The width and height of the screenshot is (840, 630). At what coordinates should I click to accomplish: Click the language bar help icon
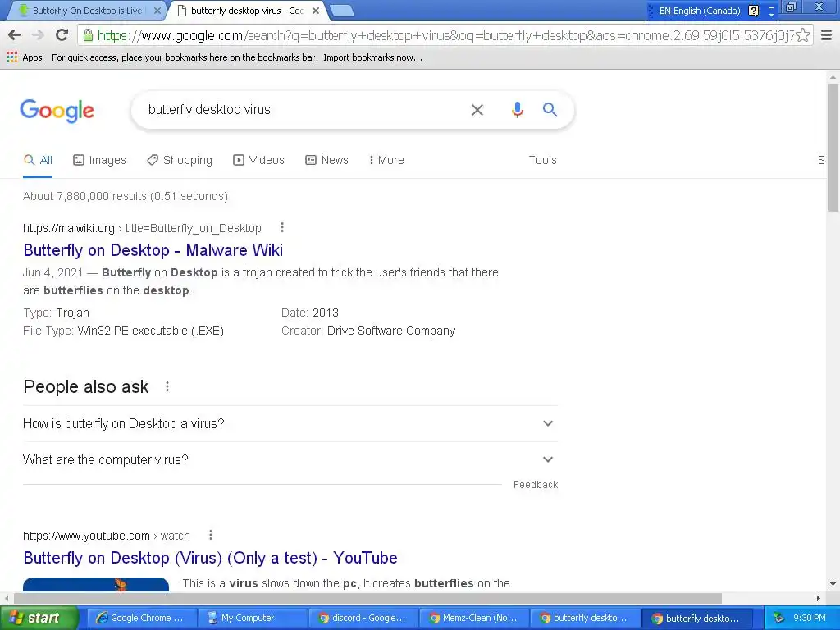click(753, 11)
